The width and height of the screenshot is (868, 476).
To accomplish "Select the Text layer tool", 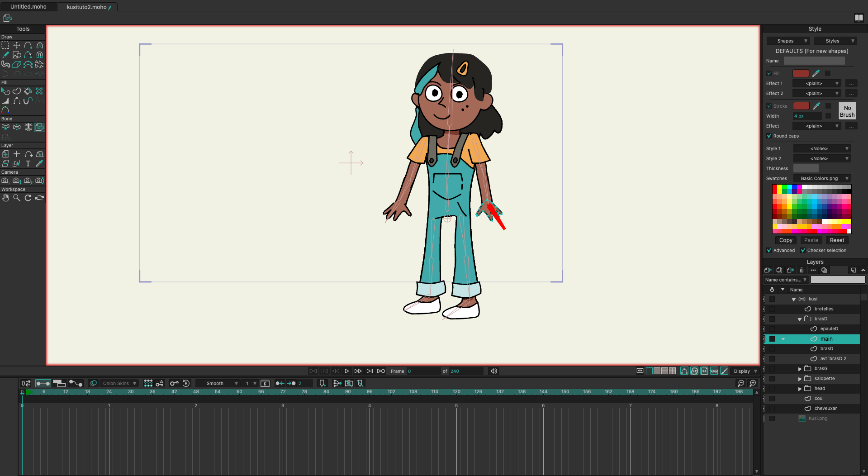I will point(28,163).
